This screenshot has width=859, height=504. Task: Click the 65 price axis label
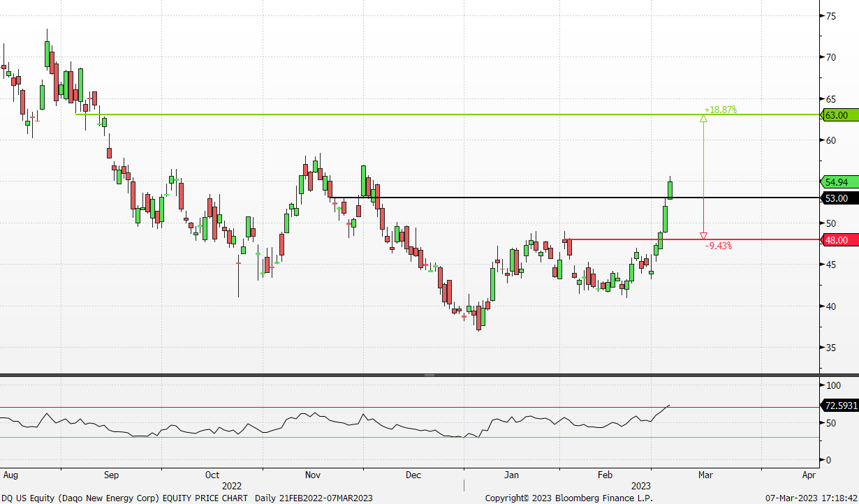click(x=831, y=99)
